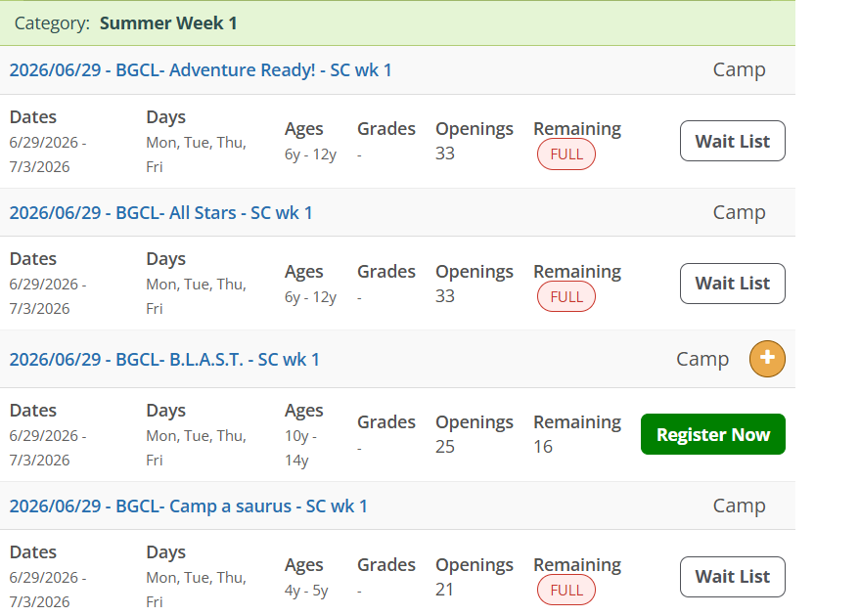
Task: Click the Camp label on All Stars row
Action: [x=739, y=213]
